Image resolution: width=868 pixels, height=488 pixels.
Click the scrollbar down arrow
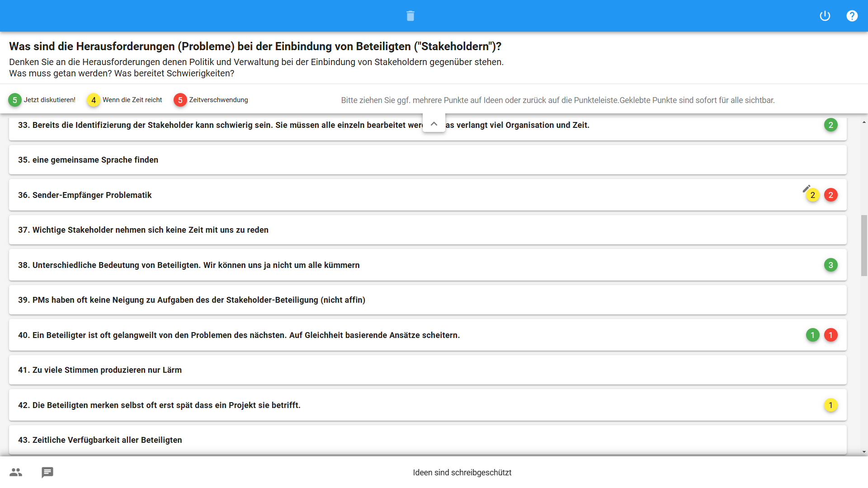(x=864, y=452)
